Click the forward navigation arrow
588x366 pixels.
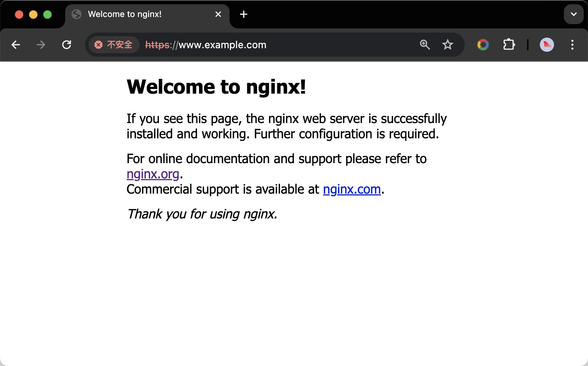pos(41,45)
